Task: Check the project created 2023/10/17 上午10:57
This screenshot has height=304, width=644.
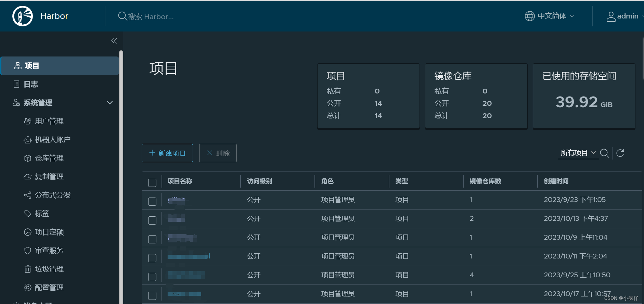Action: point(152,295)
